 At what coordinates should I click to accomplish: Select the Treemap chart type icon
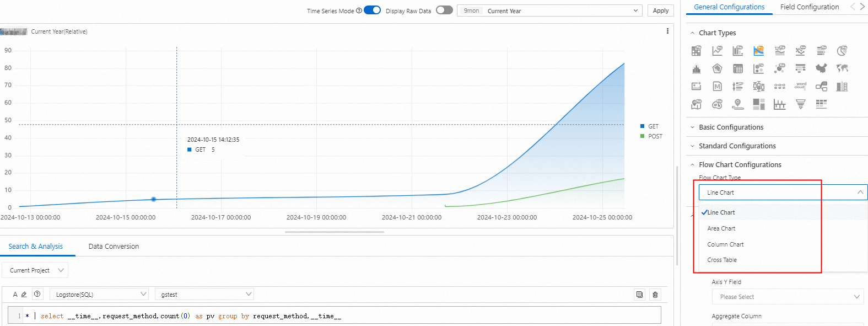[x=759, y=104]
